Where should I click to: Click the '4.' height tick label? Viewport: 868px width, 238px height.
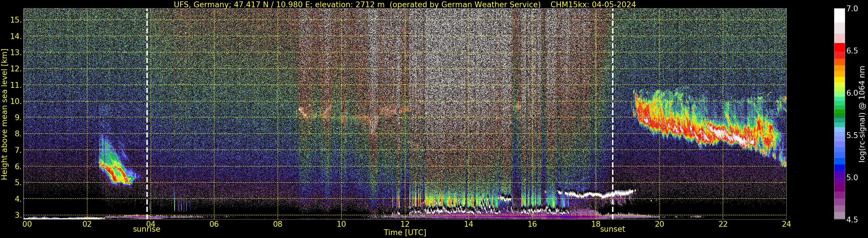(x=18, y=199)
